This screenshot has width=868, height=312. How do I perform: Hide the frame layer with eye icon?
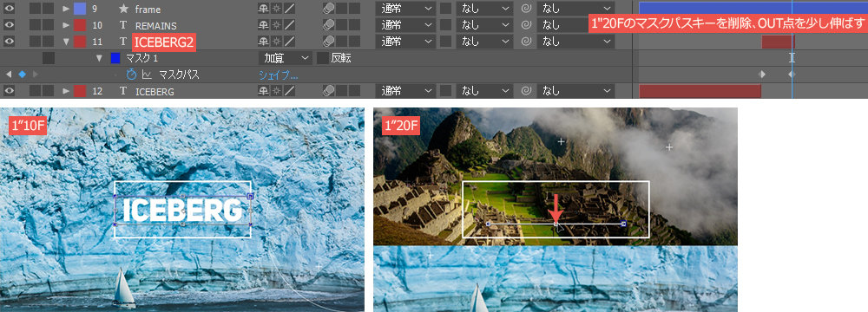point(10,9)
